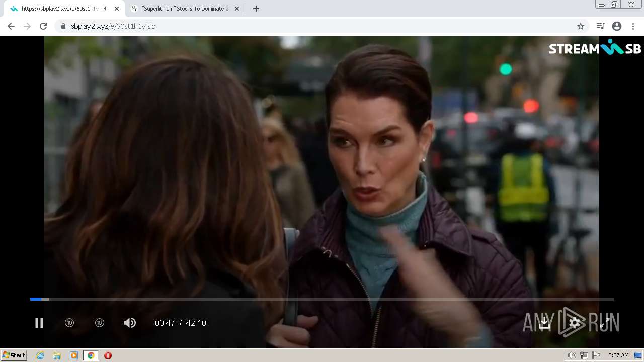Click Chrome icon in taskbar
Viewport: 644px width, 362px height.
click(91, 355)
